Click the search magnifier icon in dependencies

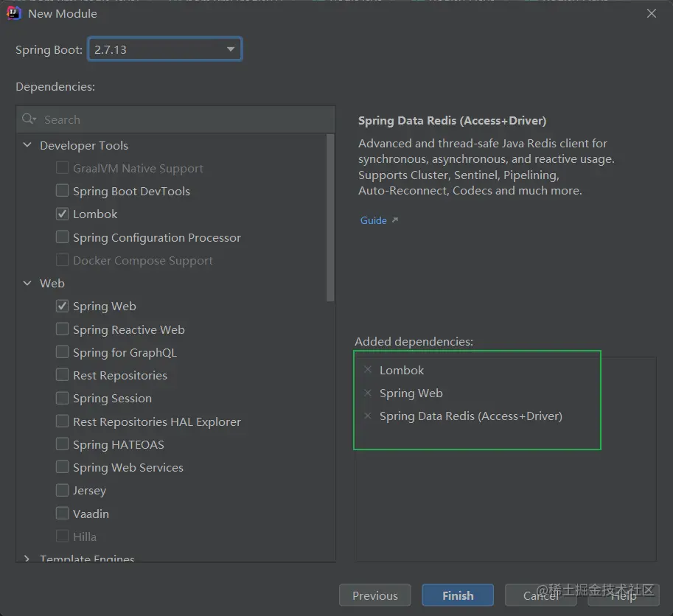[x=29, y=119]
